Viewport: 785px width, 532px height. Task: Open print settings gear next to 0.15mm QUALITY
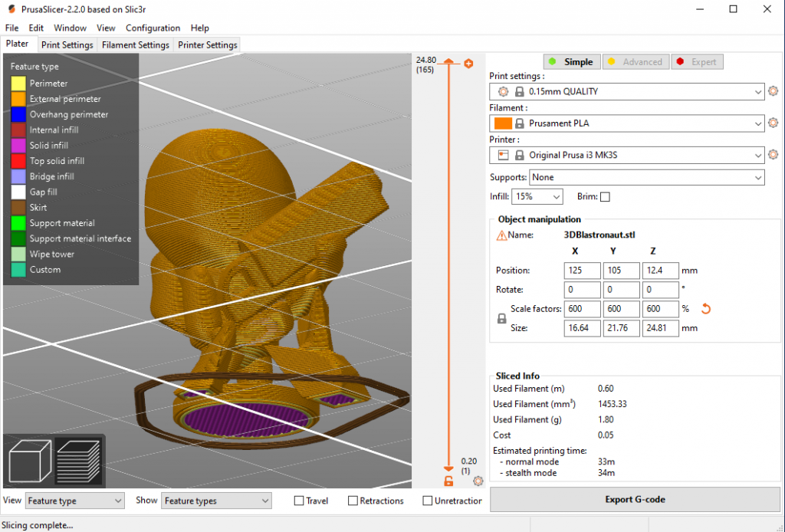(773, 91)
